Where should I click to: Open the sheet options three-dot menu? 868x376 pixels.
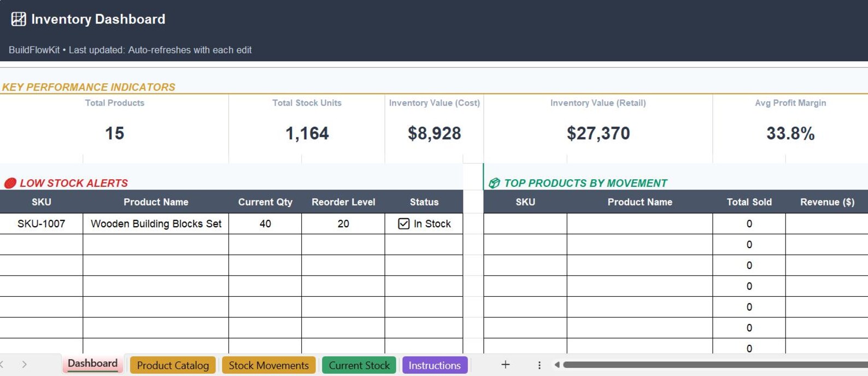pyautogui.click(x=539, y=365)
